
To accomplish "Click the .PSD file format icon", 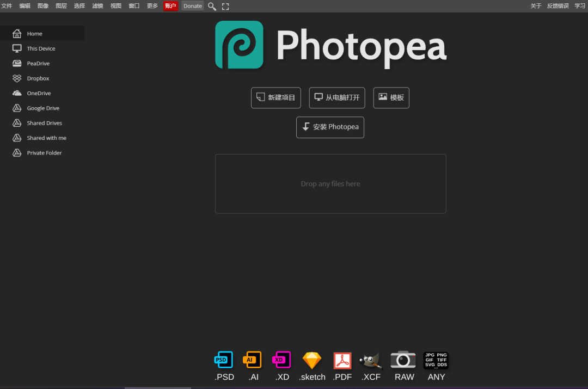I will coord(224,360).
